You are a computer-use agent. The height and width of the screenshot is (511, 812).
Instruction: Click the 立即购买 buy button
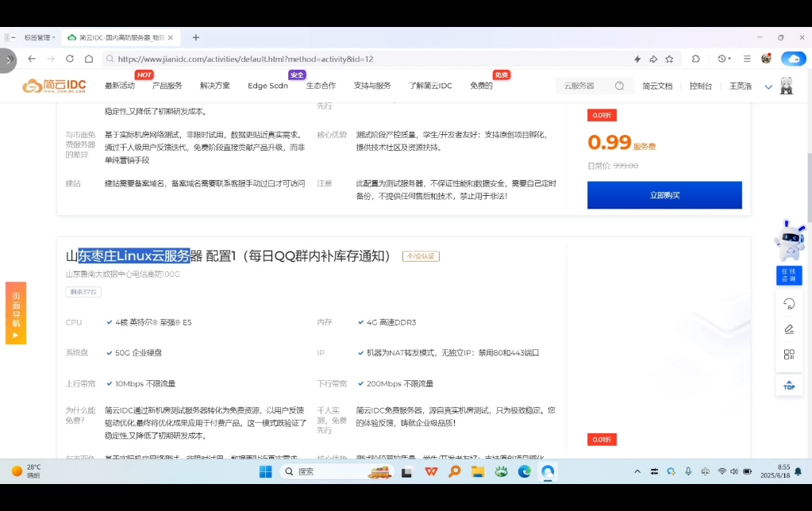coord(664,195)
